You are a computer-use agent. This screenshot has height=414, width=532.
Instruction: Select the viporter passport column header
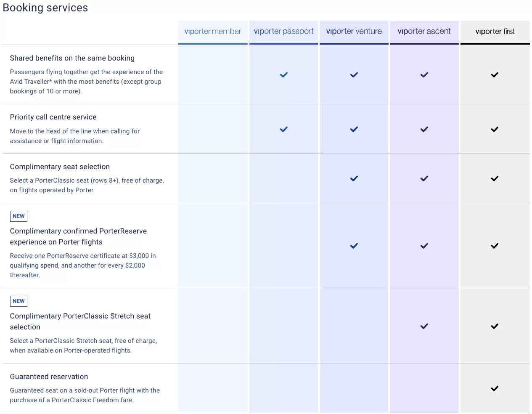pos(284,32)
